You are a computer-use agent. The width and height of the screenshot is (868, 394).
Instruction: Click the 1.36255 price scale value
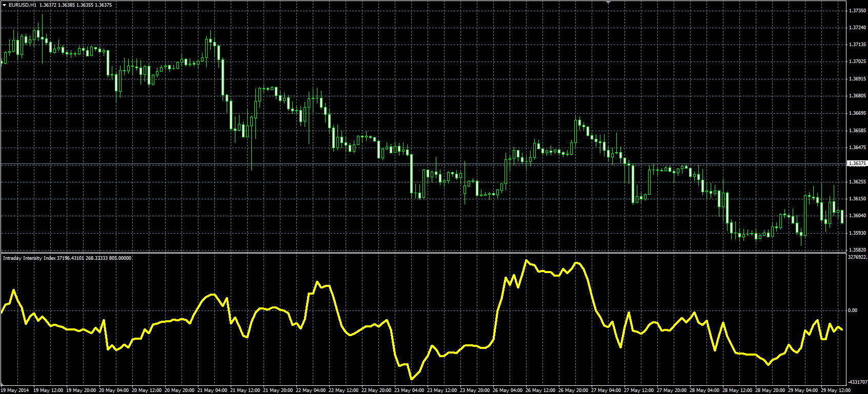tap(858, 182)
